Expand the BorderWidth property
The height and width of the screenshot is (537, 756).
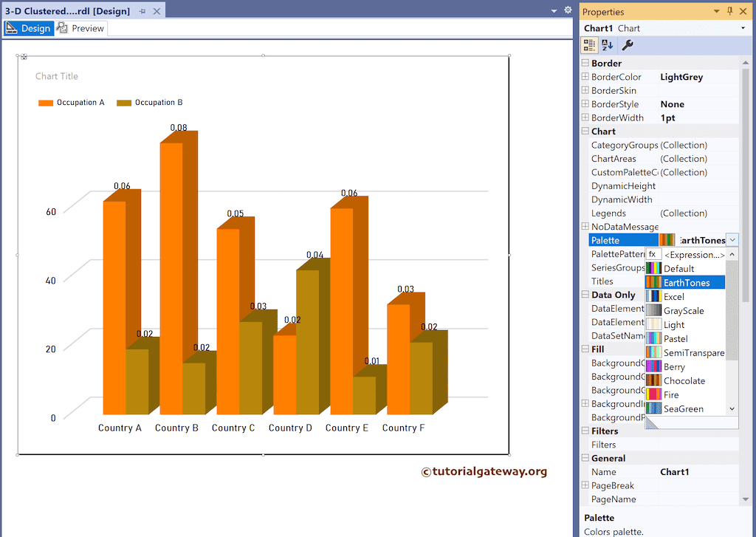pos(585,117)
